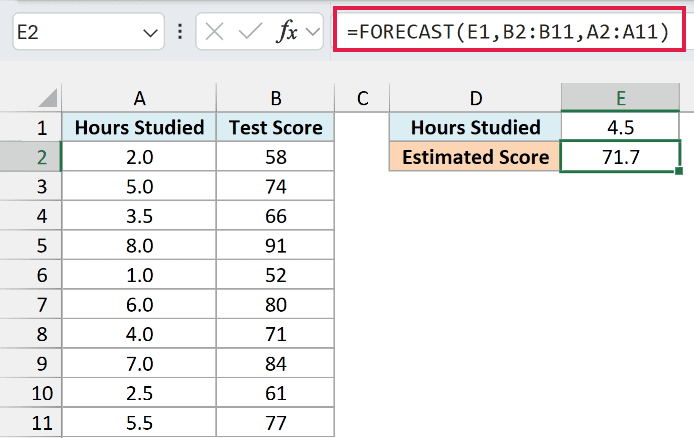This screenshot has width=694, height=438.
Task: Select cell with 8.0 hours studied
Action: [139, 245]
